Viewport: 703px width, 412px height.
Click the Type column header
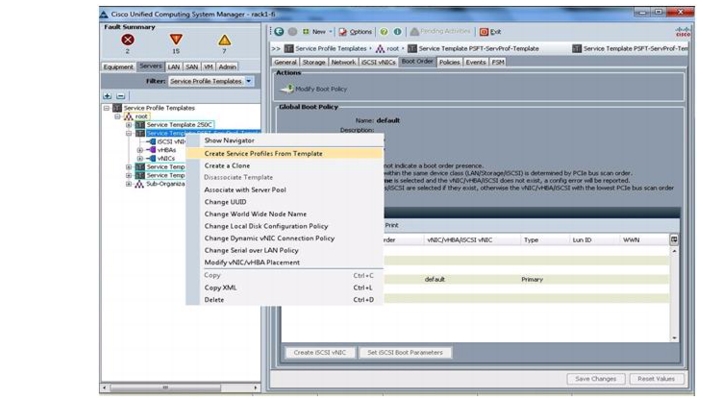tap(544, 240)
